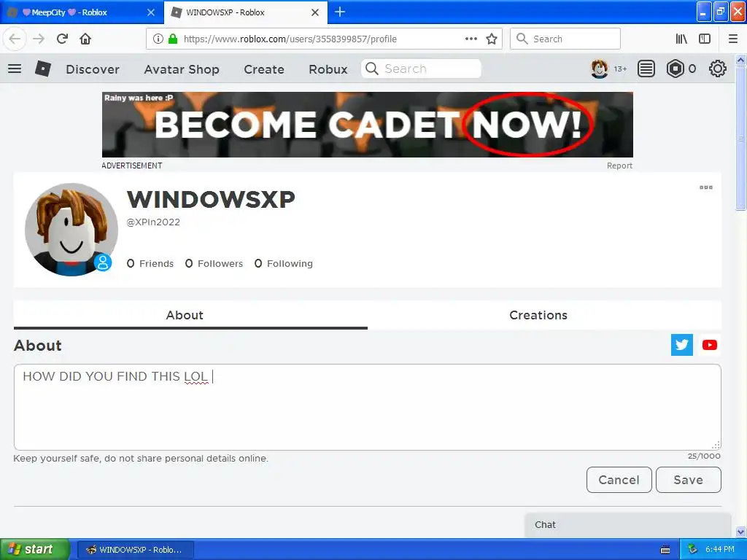The width and height of the screenshot is (747, 560).
Task: Click the @XPIn2022 username text
Action: pos(153,222)
